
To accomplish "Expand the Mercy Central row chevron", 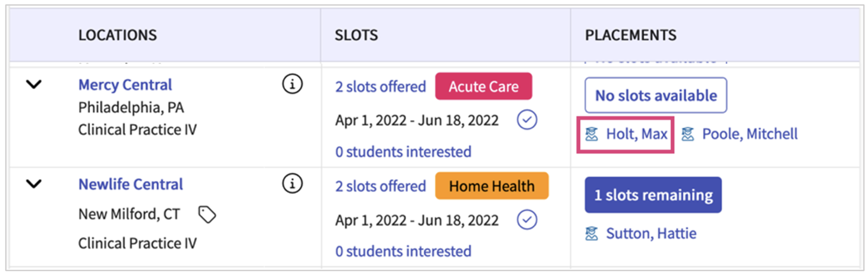I will pyautogui.click(x=34, y=84).
